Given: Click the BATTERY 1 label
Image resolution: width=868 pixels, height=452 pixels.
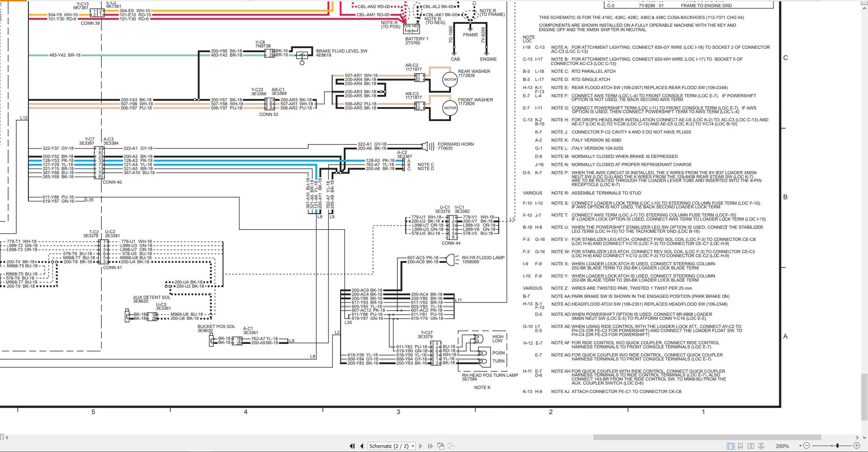Looking at the screenshot, I should pyautogui.click(x=417, y=39).
